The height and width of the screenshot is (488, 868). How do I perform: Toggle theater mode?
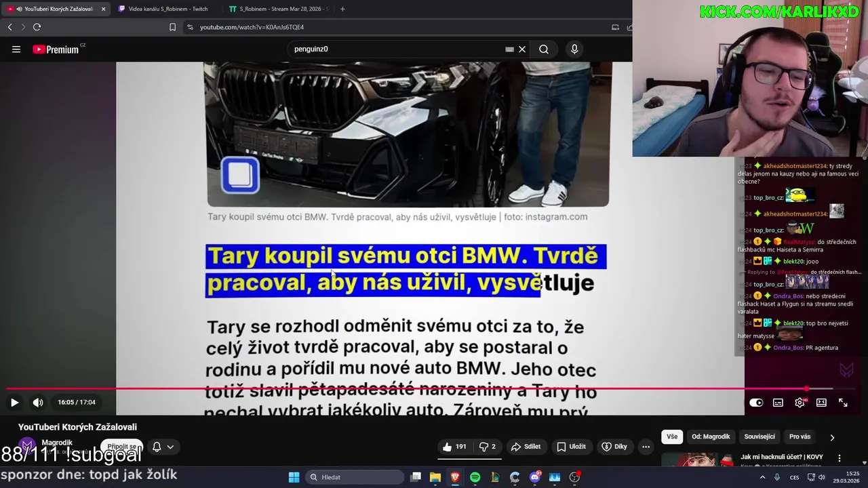821,403
